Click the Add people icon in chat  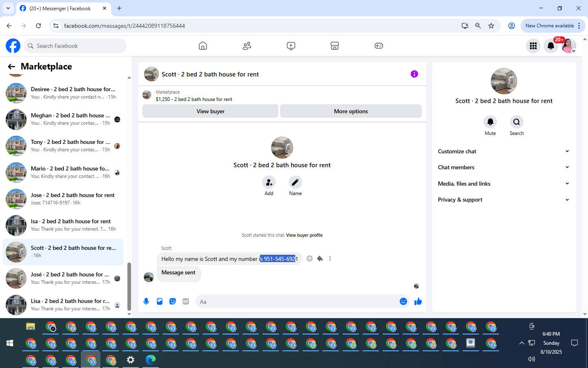269,182
